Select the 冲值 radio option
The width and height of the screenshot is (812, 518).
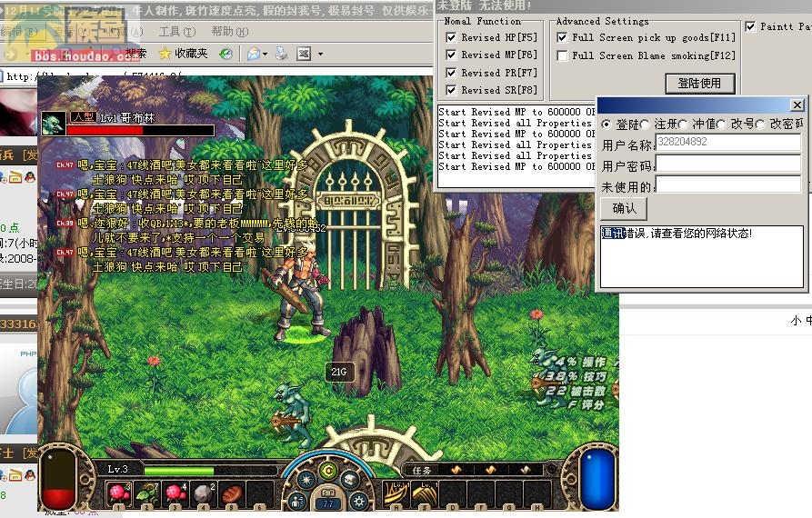[683, 125]
